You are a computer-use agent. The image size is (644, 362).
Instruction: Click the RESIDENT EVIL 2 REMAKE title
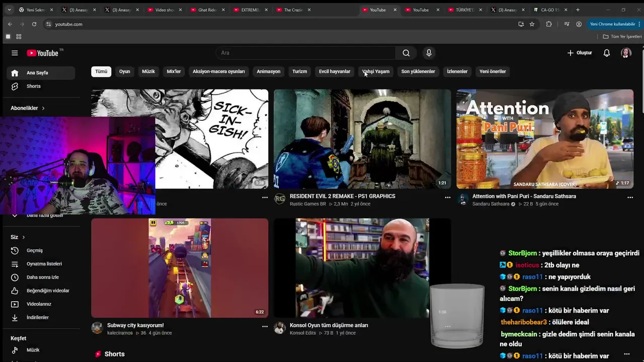pyautogui.click(x=343, y=196)
